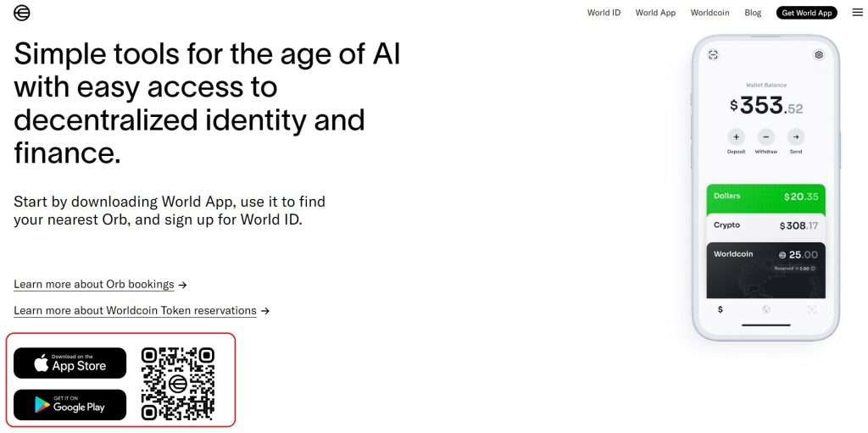Viewport: 868px width, 433px height.
Task: Open the World ID menu item
Action: point(604,13)
